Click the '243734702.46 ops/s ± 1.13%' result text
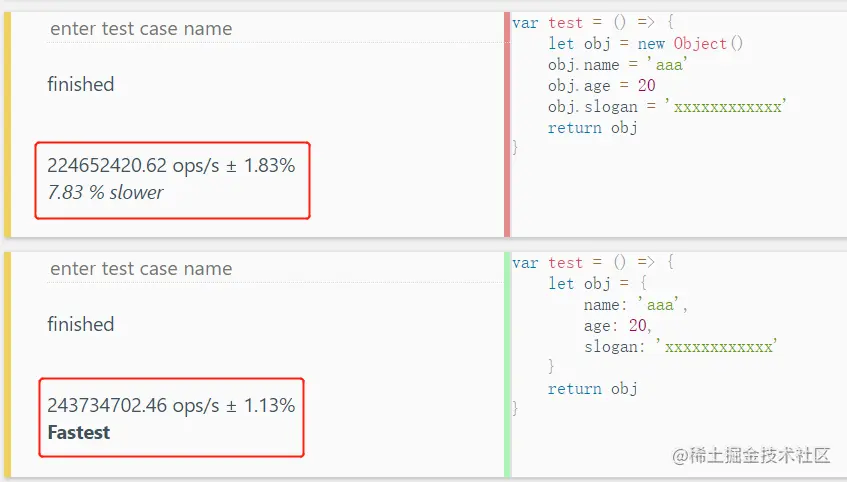This screenshot has width=847, height=482. click(x=171, y=405)
